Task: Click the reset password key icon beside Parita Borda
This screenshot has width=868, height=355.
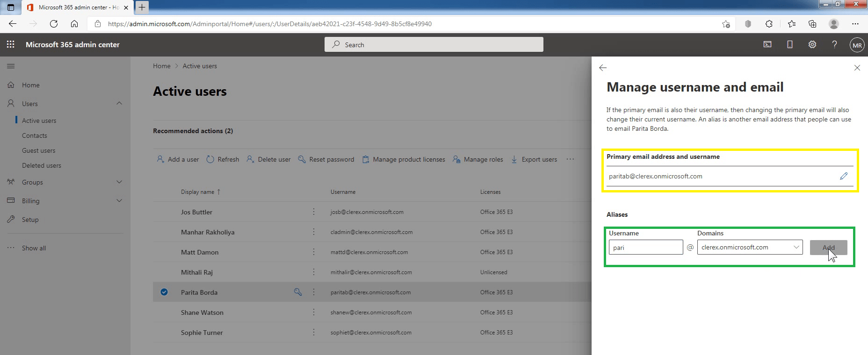Action: tap(297, 292)
